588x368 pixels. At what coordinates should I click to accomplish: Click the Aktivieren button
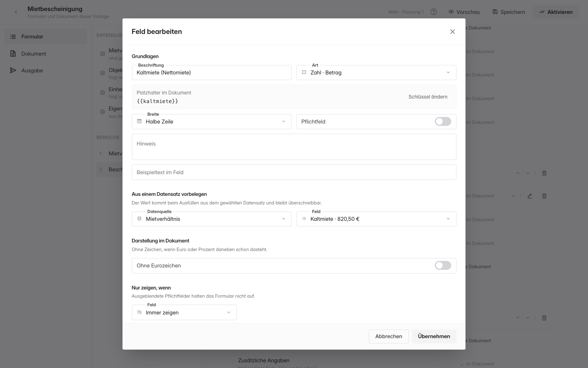click(x=556, y=12)
